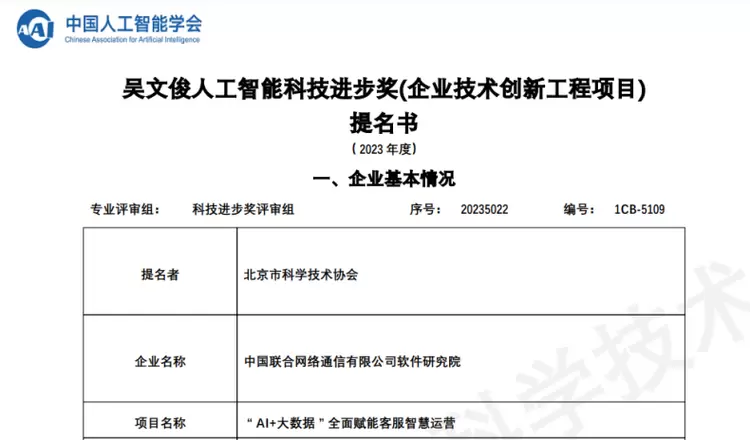Click the 专业评审组 label
750x440 pixels.
123,210
